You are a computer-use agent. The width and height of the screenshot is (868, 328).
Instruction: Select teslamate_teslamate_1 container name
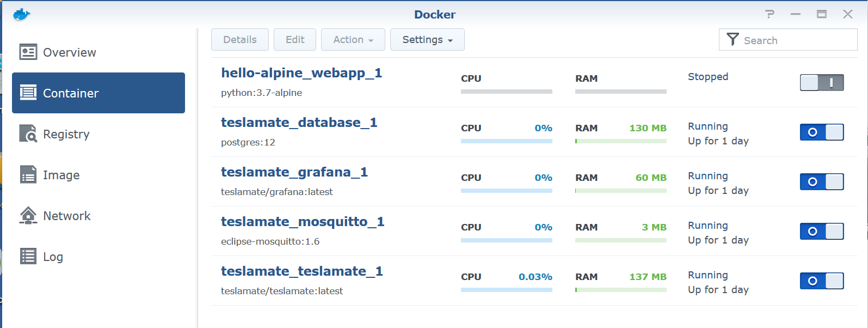(x=302, y=271)
